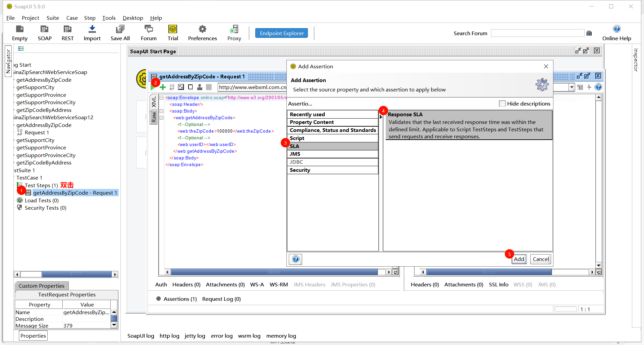Image resolution: width=644 pixels, height=345 pixels.
Task: Save all projects with Save All
Action: [120, 33]
